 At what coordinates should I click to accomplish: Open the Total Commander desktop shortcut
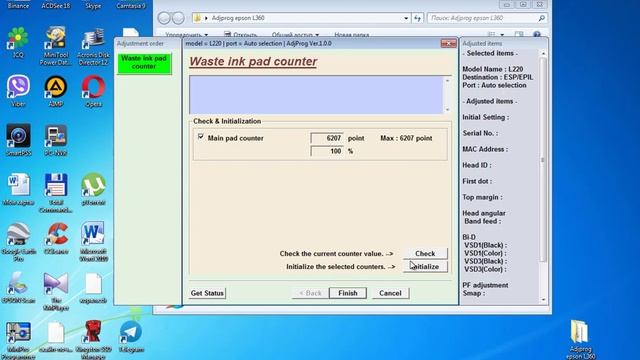coord(56,193)
